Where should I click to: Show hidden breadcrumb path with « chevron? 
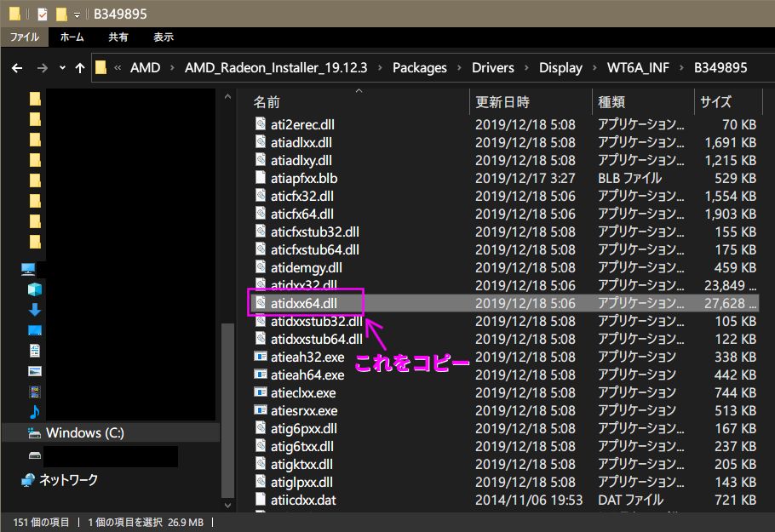tap(118, 68)
